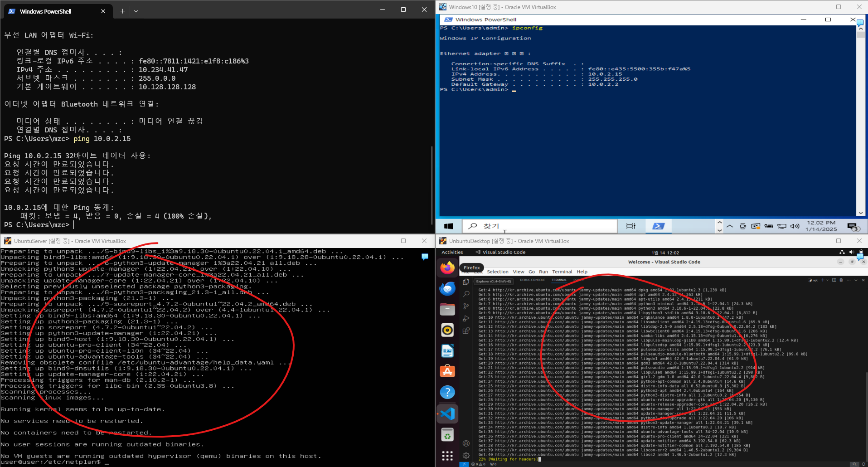This screenshot has height=467, width=868.
Task: Open the Search icon in VS Code sidebar
Action: pyautogui.click(x=466, y=294)
